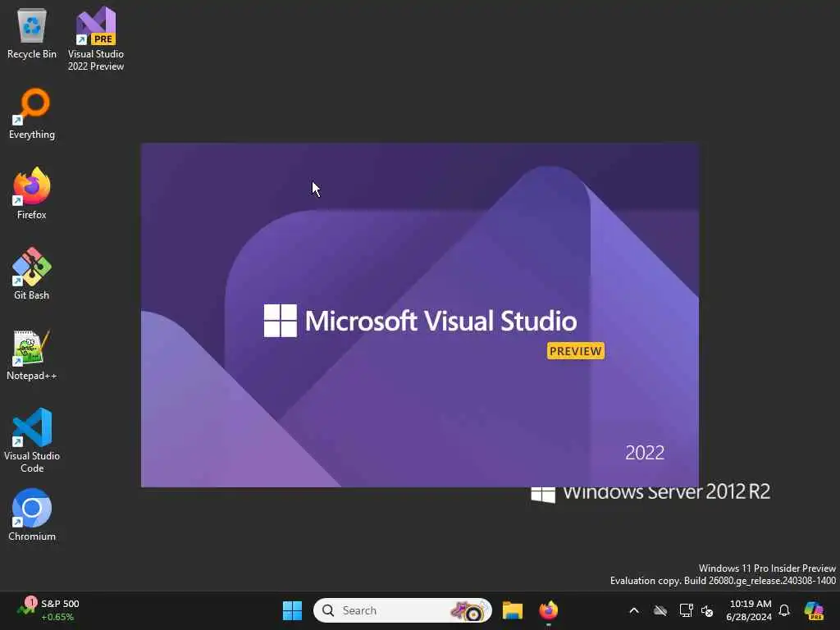Click the OneDrive cloud tray icon
Viewport: 840px width, 630px height.
coord(660,610)
